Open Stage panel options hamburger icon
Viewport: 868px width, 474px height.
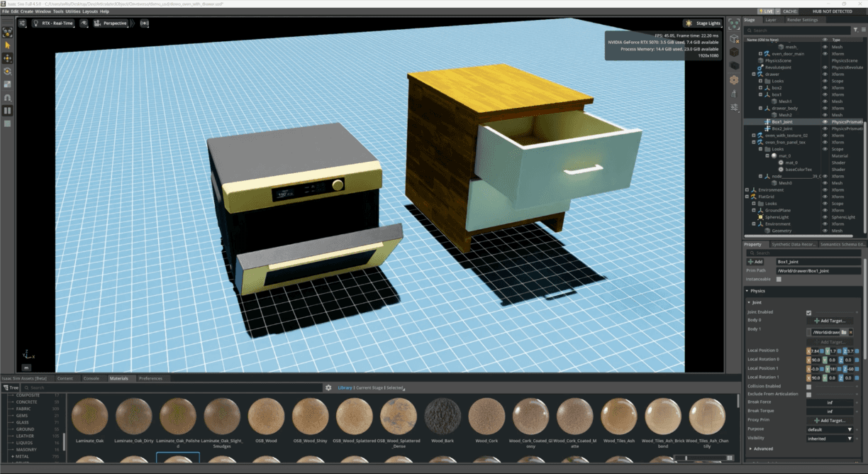tap(863, 31)
